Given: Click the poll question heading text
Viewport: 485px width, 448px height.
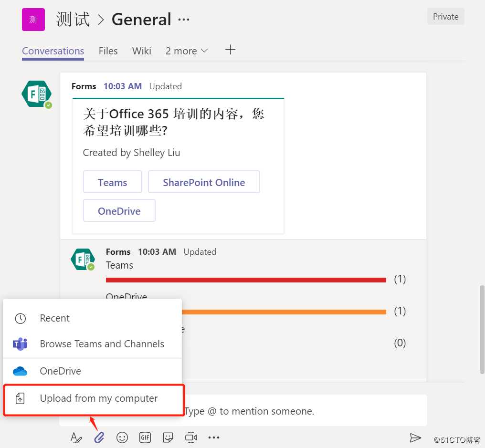Looking at the screenshot, I should [174, 122].
